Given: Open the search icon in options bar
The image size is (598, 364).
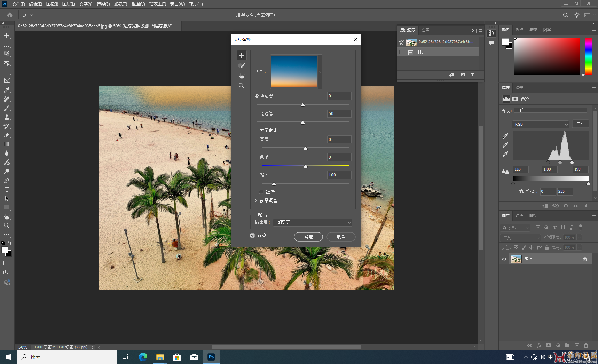Looking at the screenshot, I should click(x=566, y=15).
